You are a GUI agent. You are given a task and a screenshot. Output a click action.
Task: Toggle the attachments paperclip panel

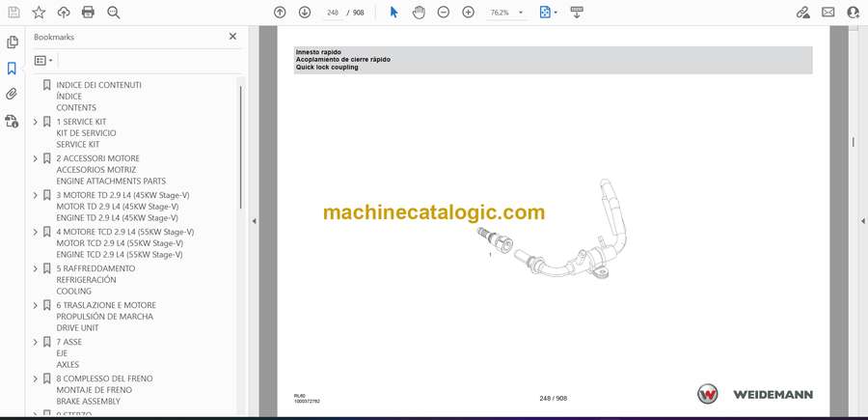click(x=13, y=95)
